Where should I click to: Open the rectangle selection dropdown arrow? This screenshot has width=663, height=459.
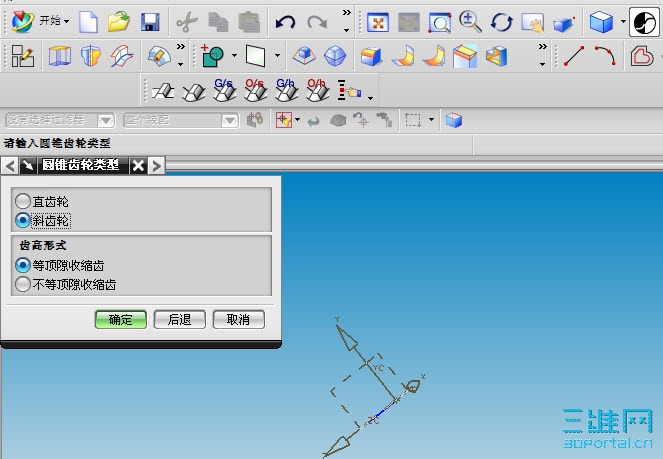(x=431, y=120)
